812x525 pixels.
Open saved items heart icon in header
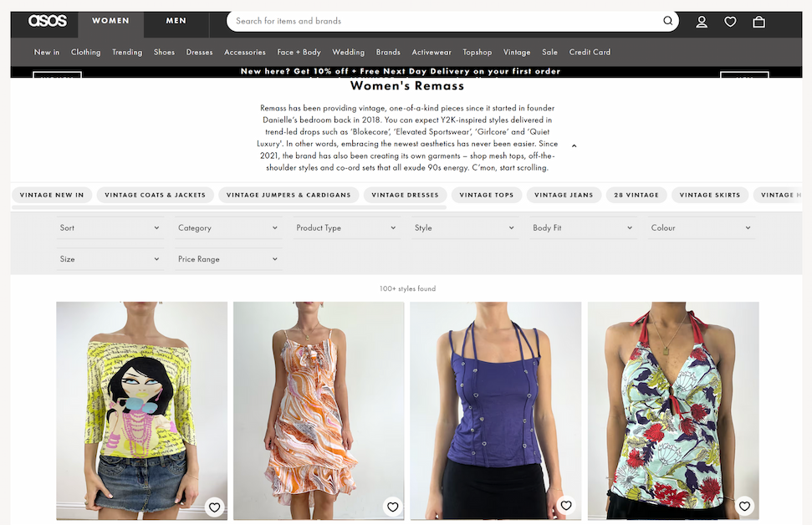730,22
